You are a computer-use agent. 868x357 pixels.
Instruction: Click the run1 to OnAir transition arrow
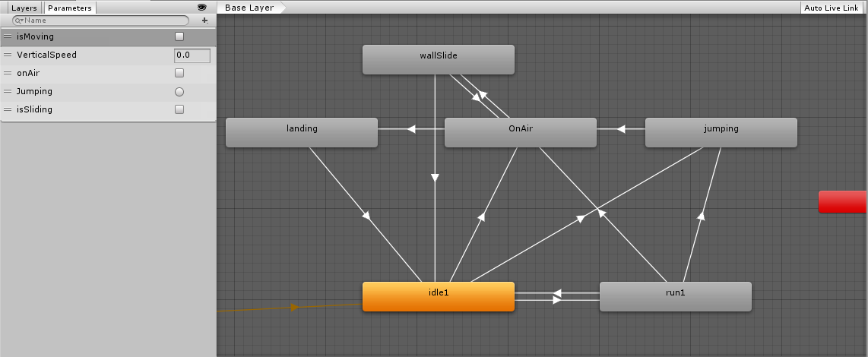[602, 213]
